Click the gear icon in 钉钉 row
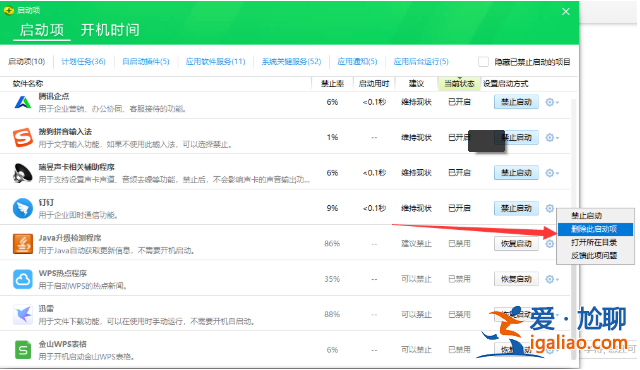This screenshot has width=640, height=370. pos(550,208)
